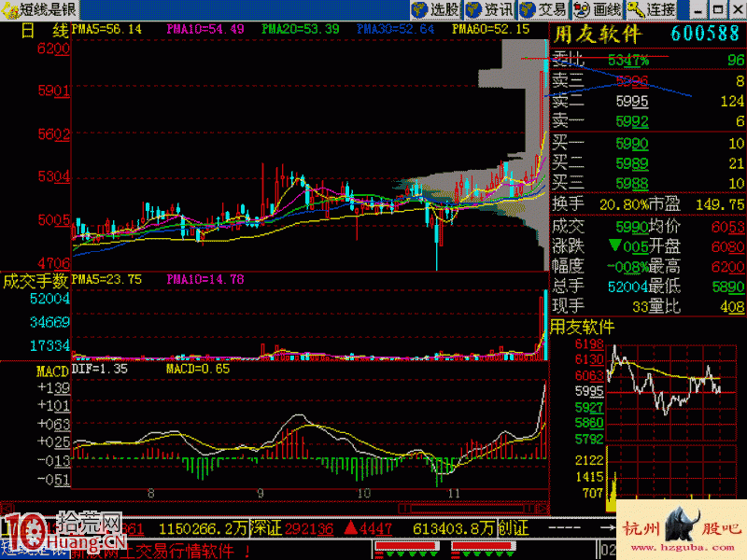Click the 量比 408 value

[733, 307]
